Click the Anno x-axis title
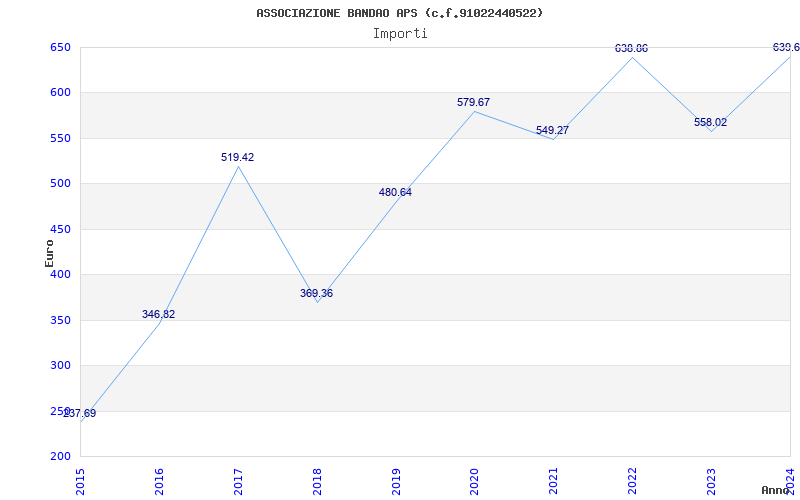 point(775,490)
